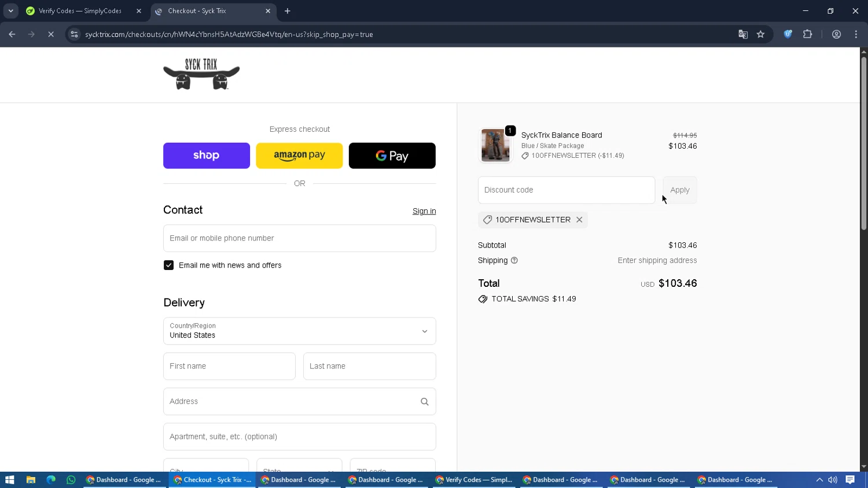The width and height of the screenshot is (868, 488).
Task: Focus the Apartment, suite field
Action: (x=299, y=437)
